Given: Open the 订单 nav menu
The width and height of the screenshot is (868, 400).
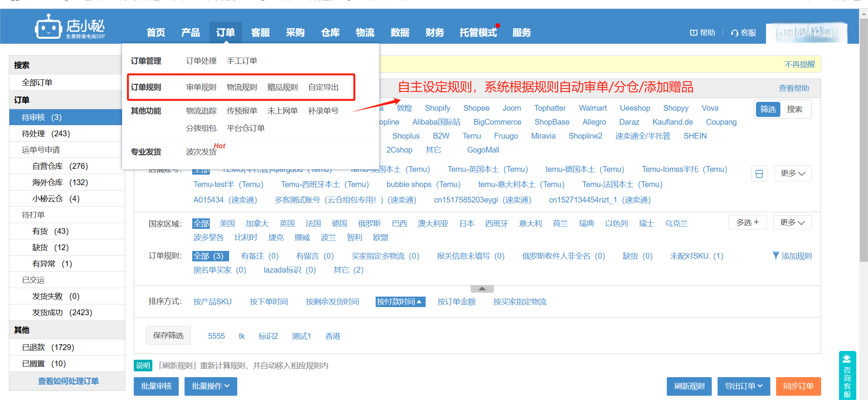Looking at the screenshot, I should 226,33.
